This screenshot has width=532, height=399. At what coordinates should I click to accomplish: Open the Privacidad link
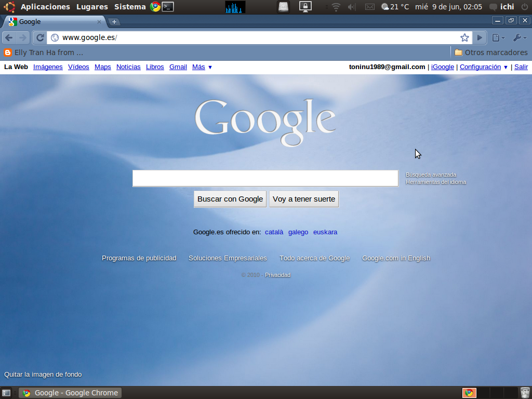tap(277, 275)
